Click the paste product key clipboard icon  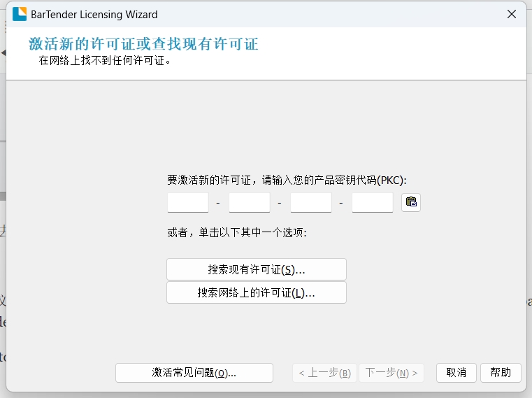tap(411, 202)
